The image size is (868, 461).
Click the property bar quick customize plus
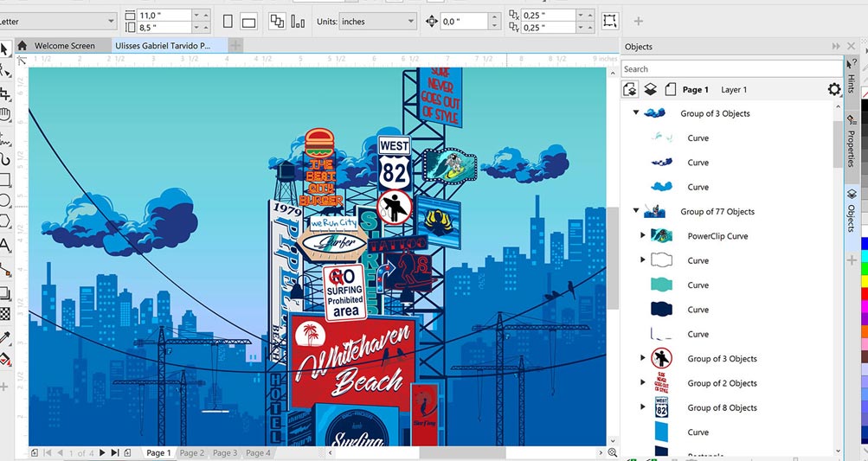pos(639,21)
